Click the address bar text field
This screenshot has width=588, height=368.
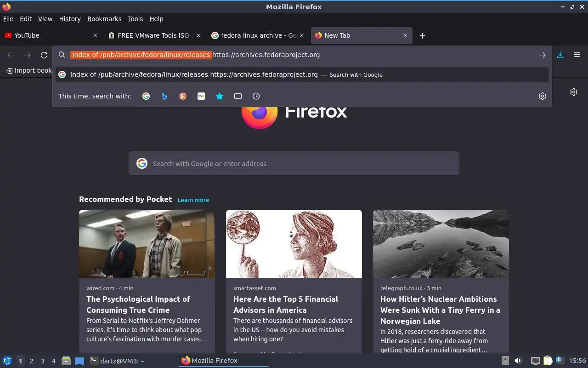tap(303, 55)
